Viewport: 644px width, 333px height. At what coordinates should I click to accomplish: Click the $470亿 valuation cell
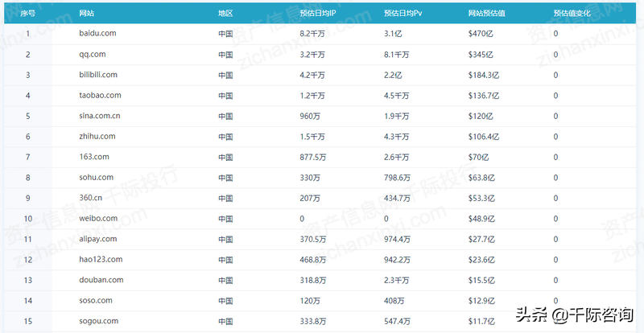point(481,34)
